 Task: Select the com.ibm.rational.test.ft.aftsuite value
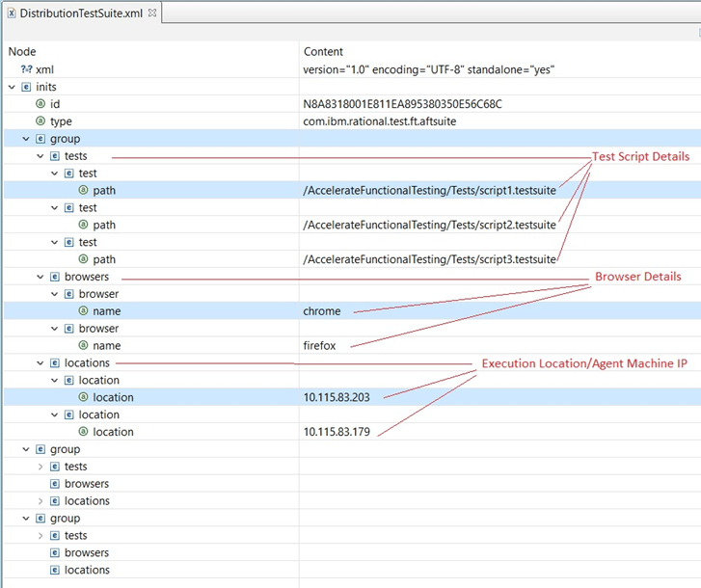coord(380,121)
